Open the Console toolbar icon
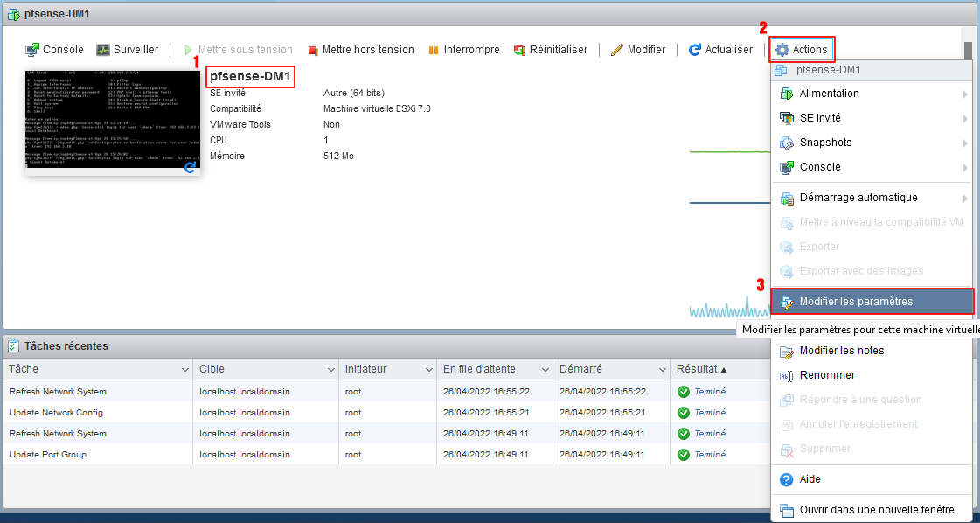 (33, 50)
